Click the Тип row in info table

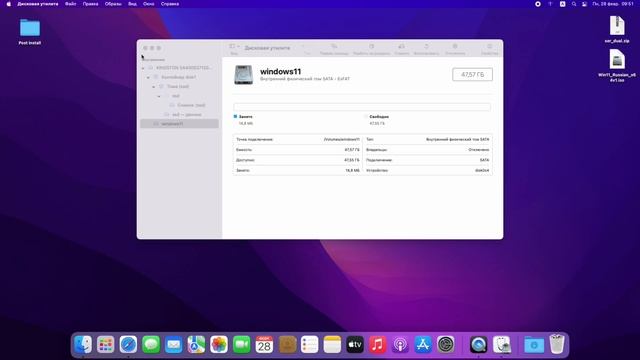pos(427,140)
